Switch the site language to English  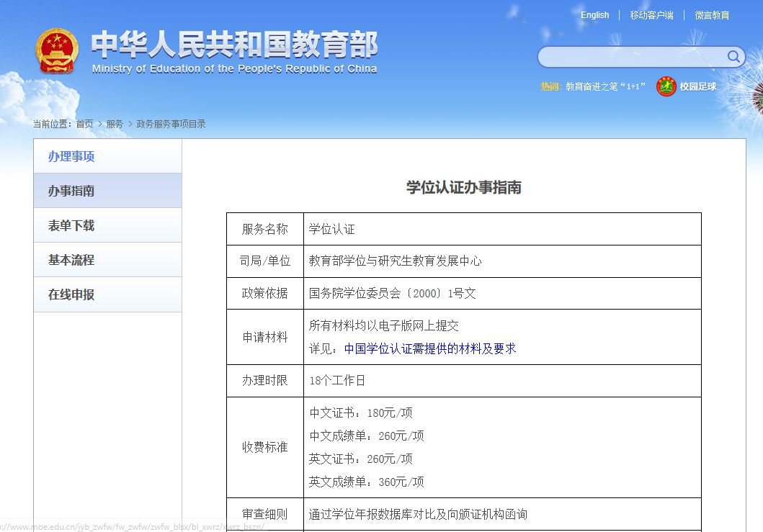coord(594,14)
